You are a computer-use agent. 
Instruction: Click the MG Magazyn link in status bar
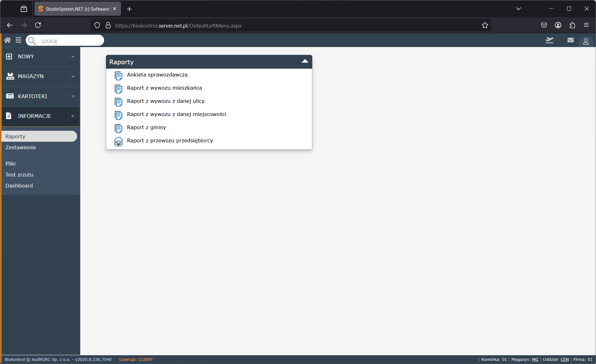click(535, 359)
